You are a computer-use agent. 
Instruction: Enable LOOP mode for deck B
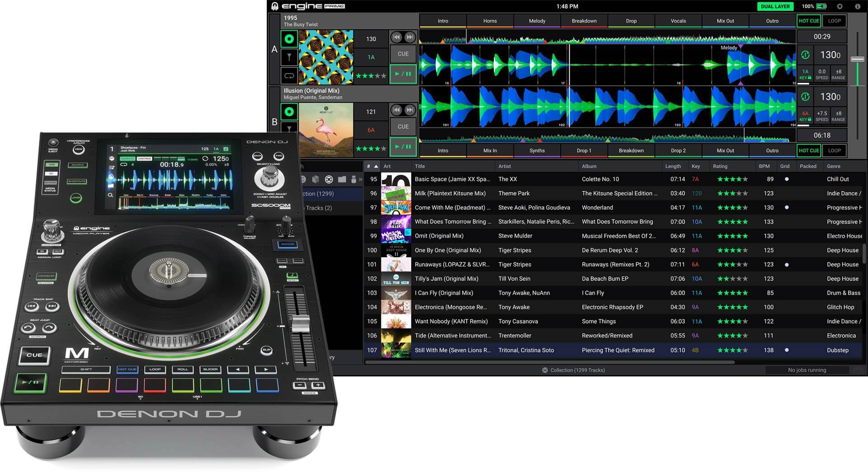tap(834, 150)
